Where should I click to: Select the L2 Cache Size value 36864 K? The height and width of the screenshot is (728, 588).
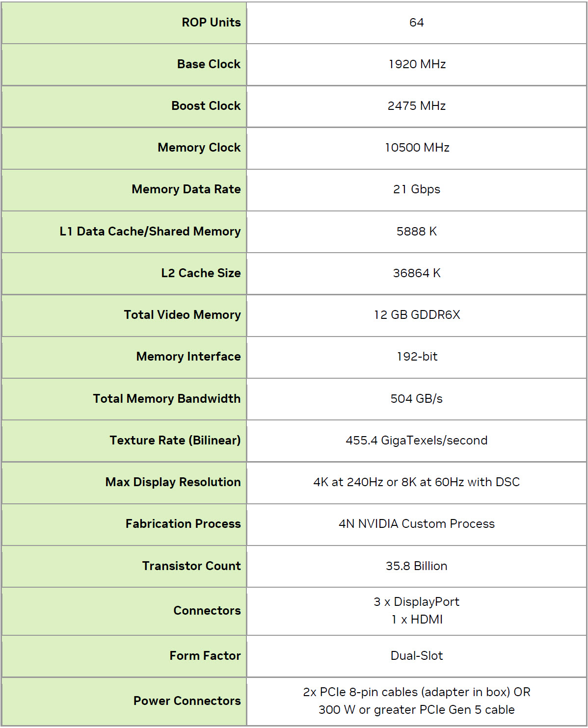pos(417,273)
